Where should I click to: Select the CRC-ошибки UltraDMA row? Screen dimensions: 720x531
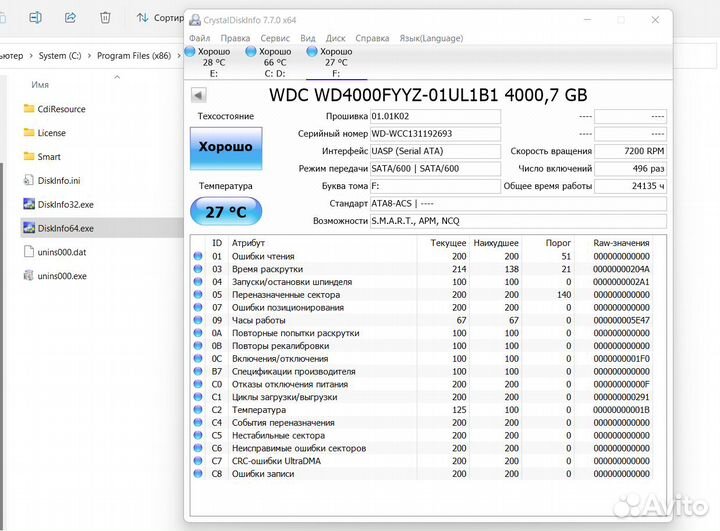point(422,461)
